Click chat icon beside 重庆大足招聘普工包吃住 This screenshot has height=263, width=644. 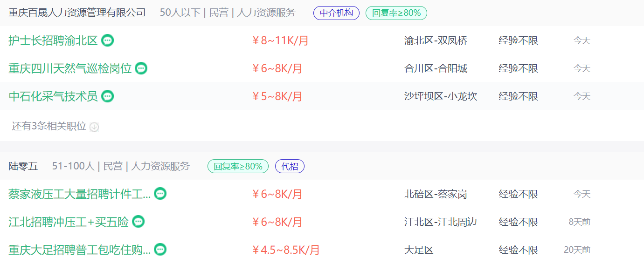click(x=160, y=250)
